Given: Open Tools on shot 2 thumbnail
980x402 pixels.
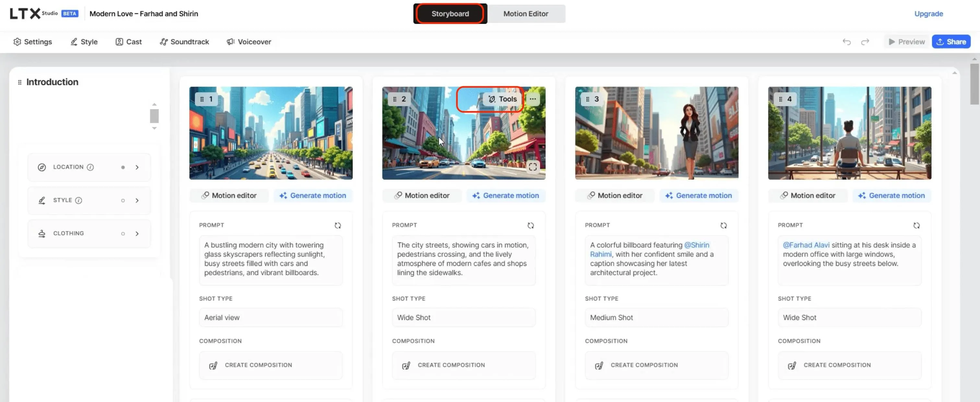Looking at the screenshot, I should coord(503,99).
